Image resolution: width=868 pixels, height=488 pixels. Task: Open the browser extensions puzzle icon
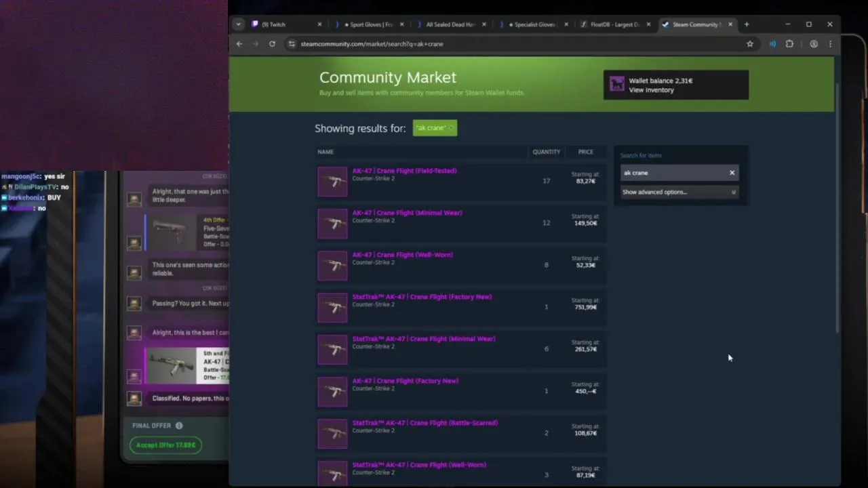789,43
